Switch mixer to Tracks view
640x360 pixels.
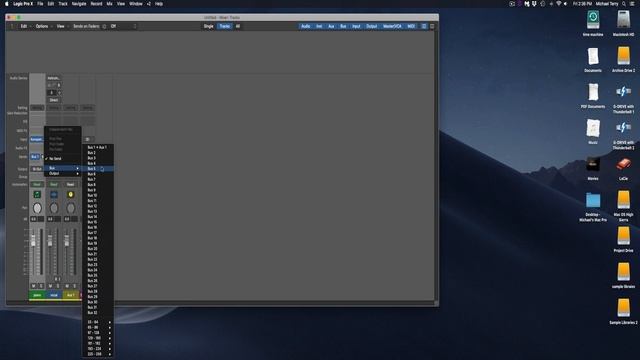point(224,26)
